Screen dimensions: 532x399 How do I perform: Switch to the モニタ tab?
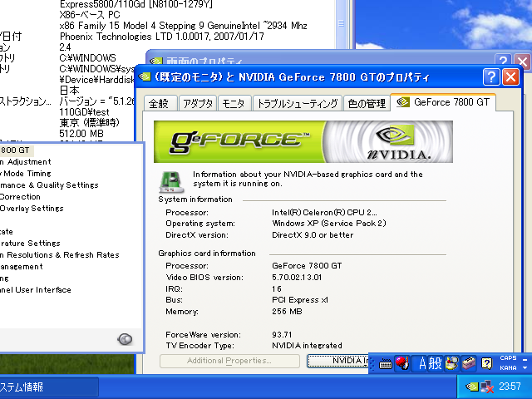coord(234,103)
